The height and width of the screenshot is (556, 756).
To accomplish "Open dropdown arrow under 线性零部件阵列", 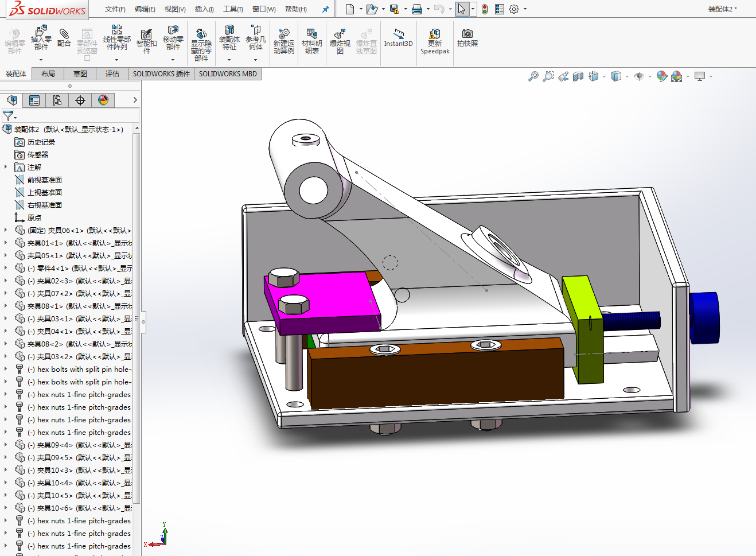I will pyautogui.click(x=116, y=60).
